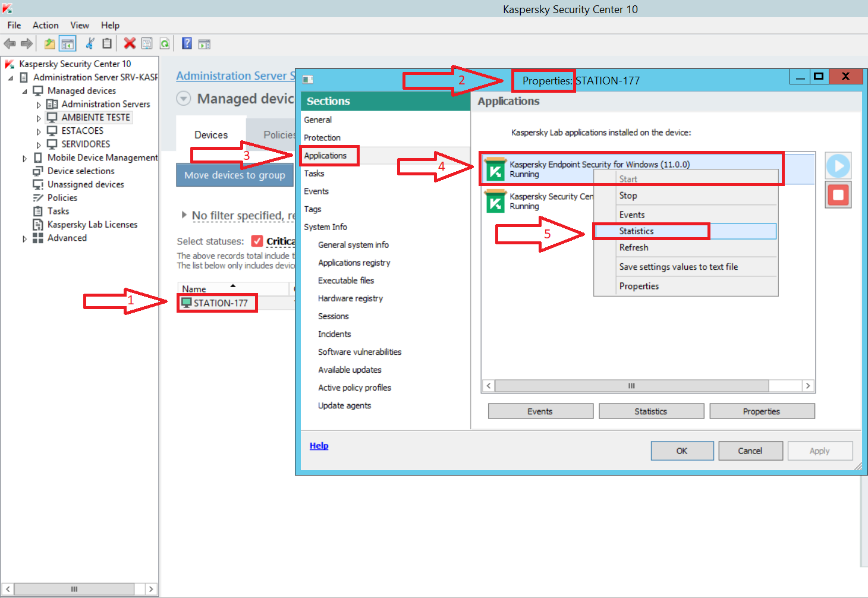The image size is (868, 598).
Task: Expand the Advanced tree node
Action: pyautogui.click(x=24, y=238)
